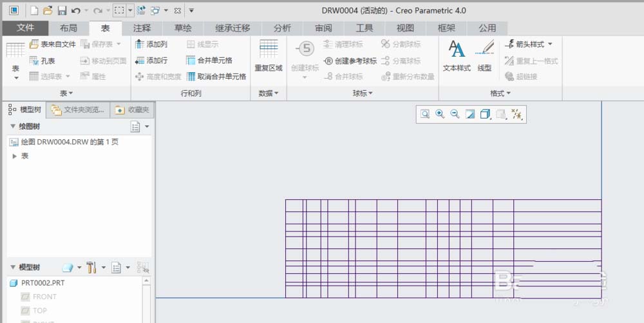Select PRT0002.PRT in the model tree

click(x=37, y=283)
